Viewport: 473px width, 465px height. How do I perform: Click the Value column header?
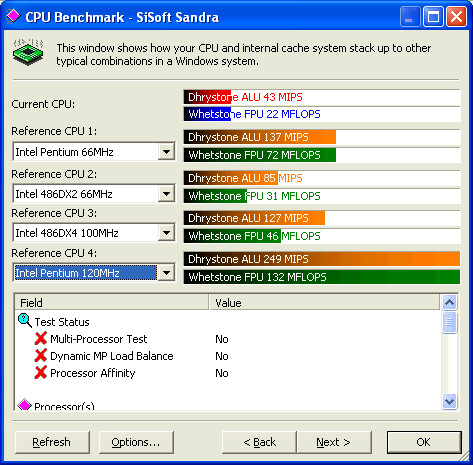point(324,302)
